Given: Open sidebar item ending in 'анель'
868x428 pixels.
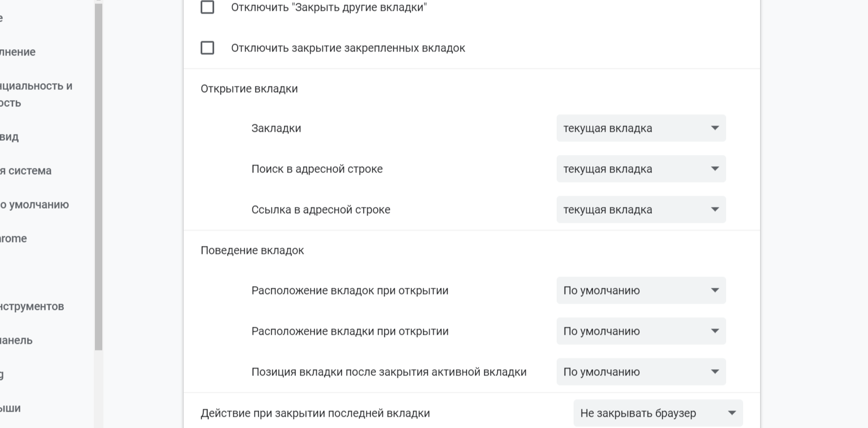Looking at the screenshot, I should pos(16,340).
